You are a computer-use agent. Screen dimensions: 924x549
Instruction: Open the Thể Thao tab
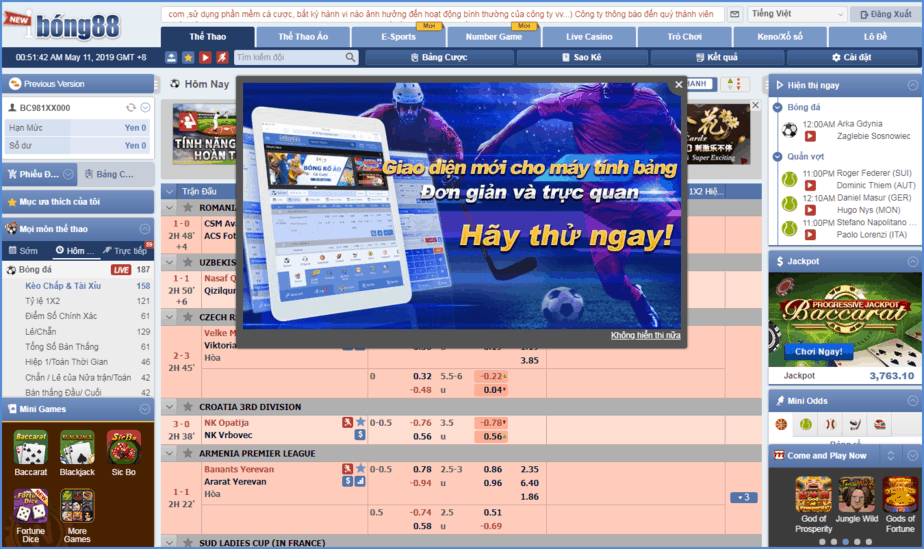coord(207,37)
